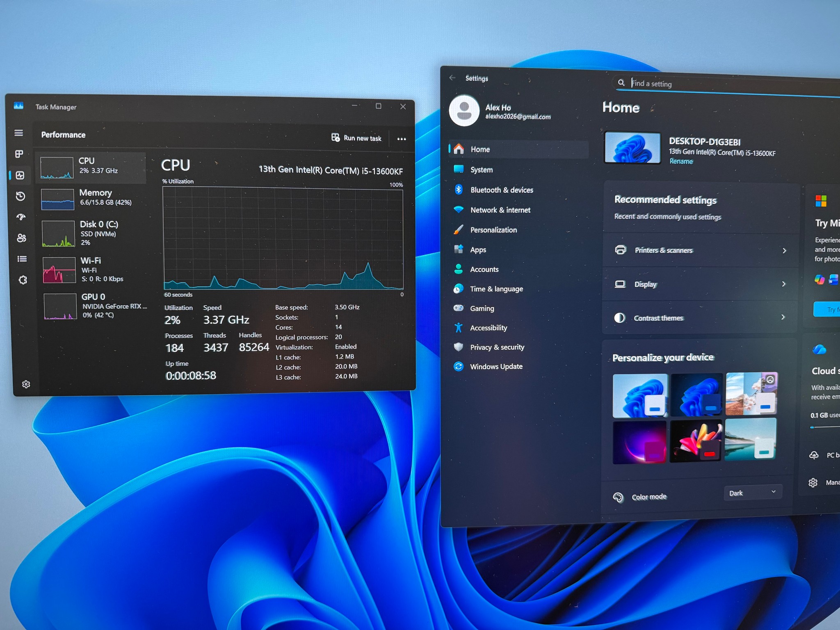840x630 pixels.
Task: Maximize the Task Manager window
Action: coord(379,106)
